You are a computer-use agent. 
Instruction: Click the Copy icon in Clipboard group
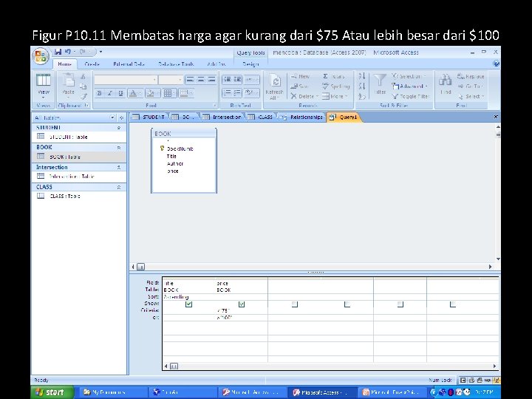point(83,86)
